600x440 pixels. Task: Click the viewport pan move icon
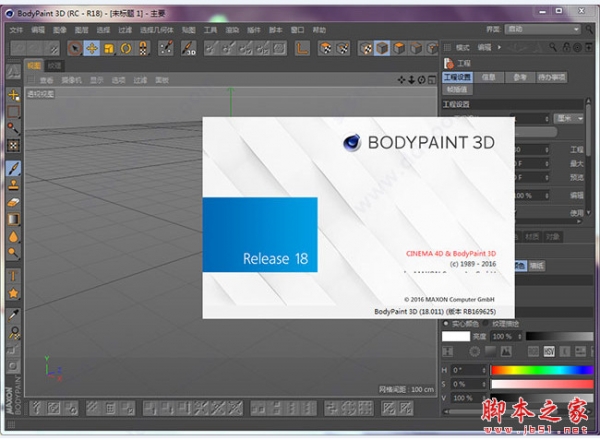[x=401, y=80]
